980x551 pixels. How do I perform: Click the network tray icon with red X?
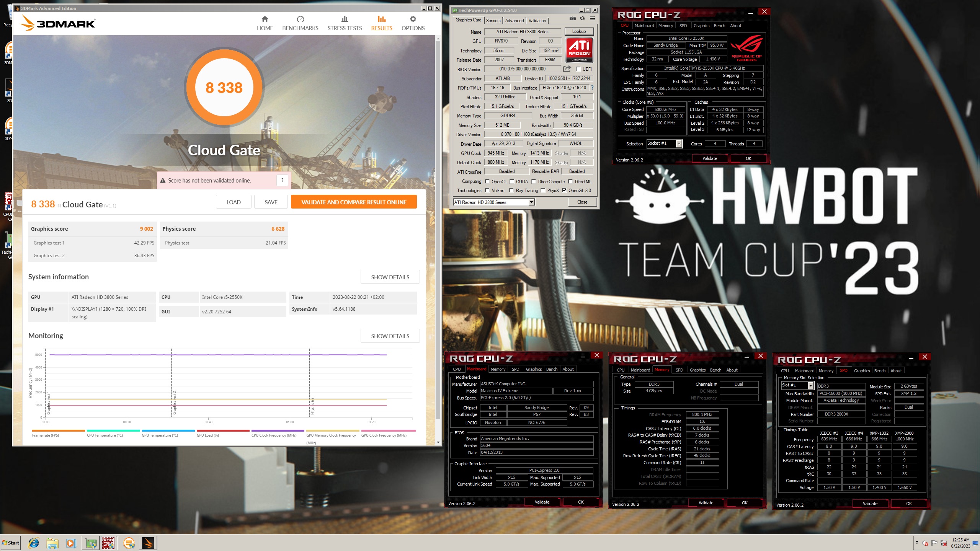[x=944, y=543]
